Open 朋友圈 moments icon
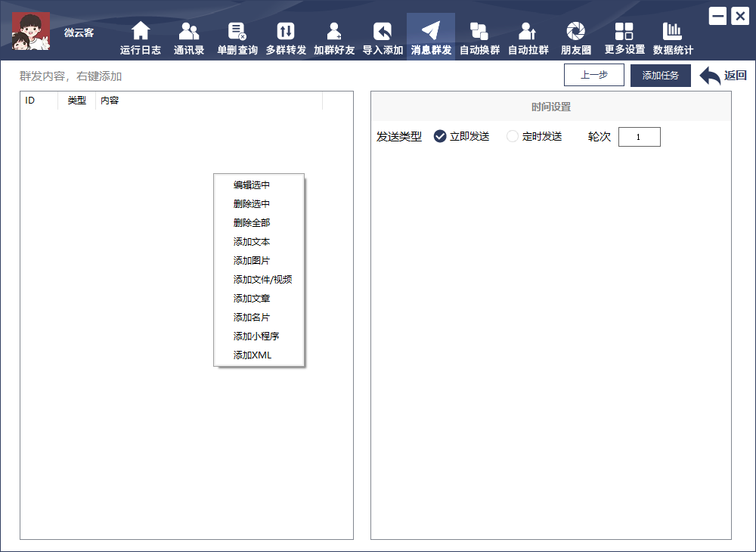Image resolution: width=756 pixels, height=552 pixels. pyautogui.click(x=576, y=32)
